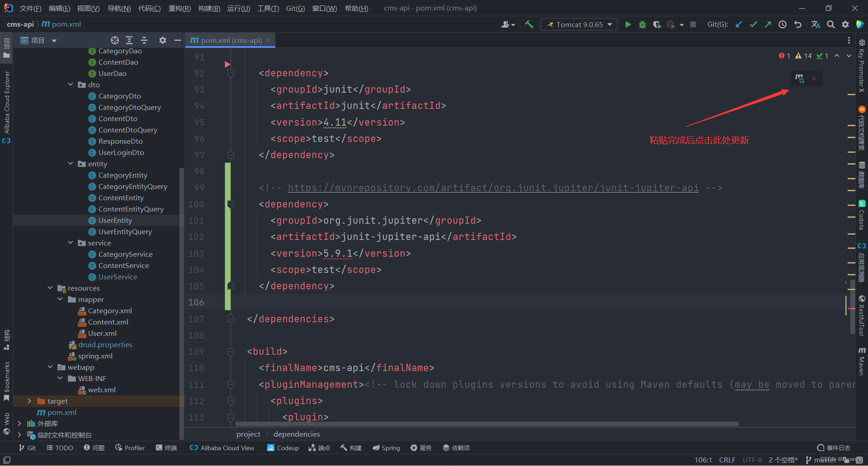Open RestfulTool side panel
The image size is (868, 466).
(862, 315)
